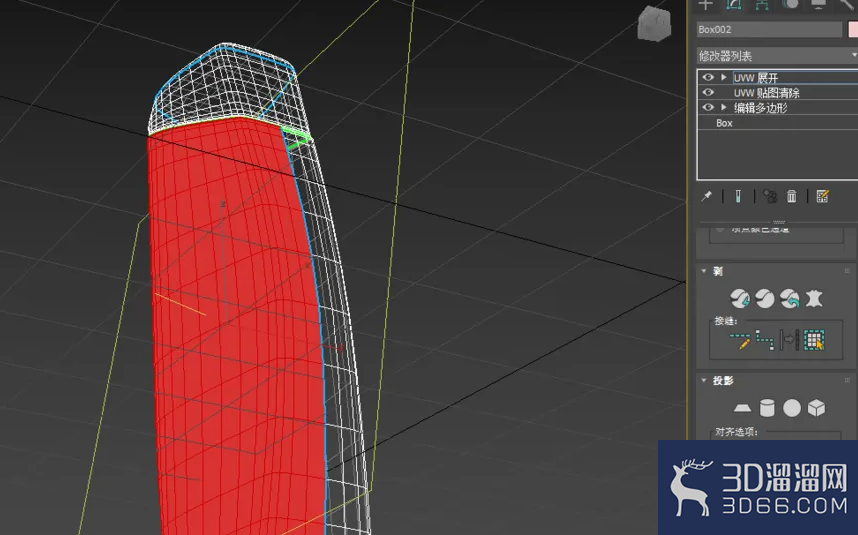
Task: Apply Cylindrical Map projection icon
Action: tap(767, 408)
